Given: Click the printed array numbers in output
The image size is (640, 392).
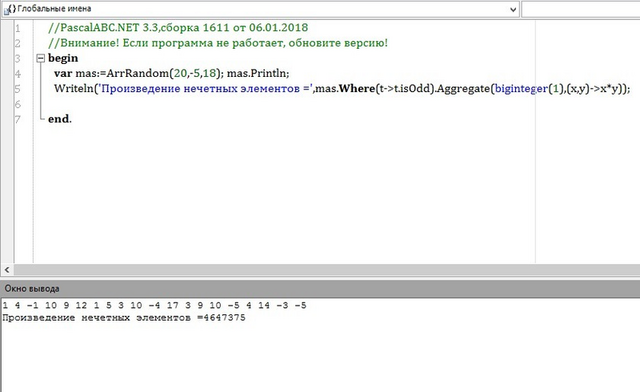Looking at the screenshot, I should pos(154,305).
